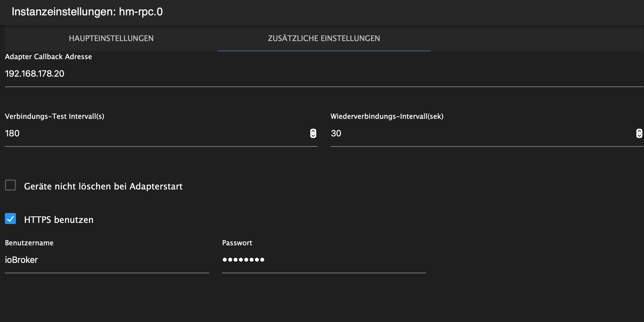Decrement Wiederverbindungs-Intervall using the down arrow
This screenshot has width=644, height=322.
(x=639, y=136)
